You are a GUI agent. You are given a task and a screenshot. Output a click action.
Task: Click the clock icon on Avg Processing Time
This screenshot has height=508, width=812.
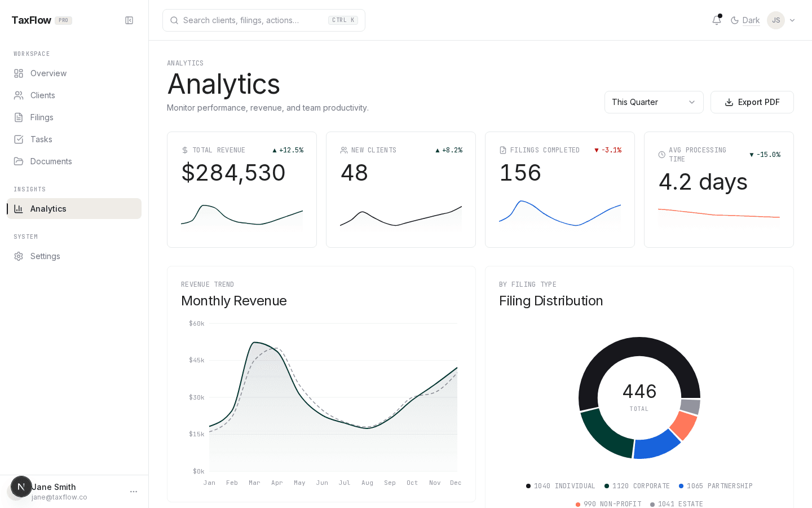(x=662, y=155)
